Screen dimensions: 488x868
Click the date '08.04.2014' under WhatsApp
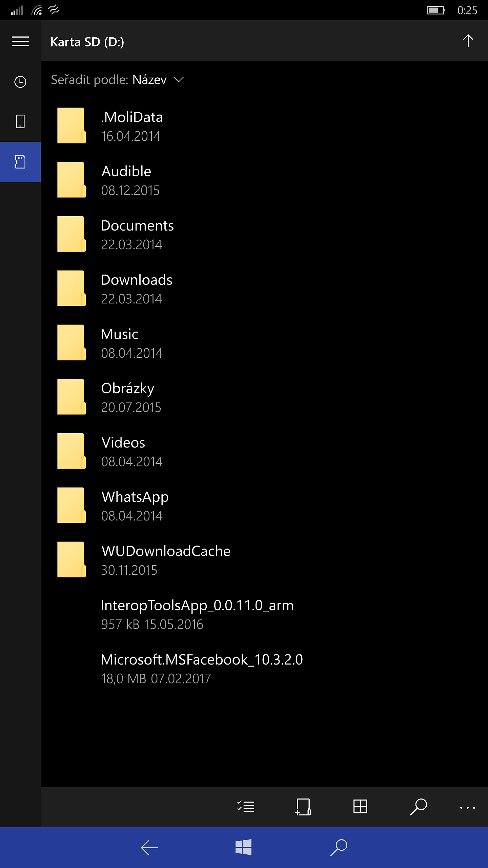tap(132, 516)
